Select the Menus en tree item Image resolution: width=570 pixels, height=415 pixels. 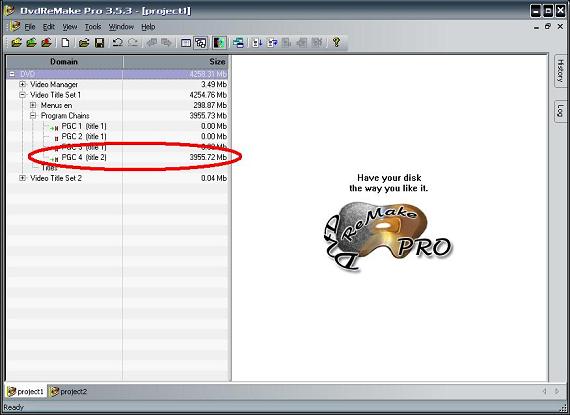click(56, 105)
